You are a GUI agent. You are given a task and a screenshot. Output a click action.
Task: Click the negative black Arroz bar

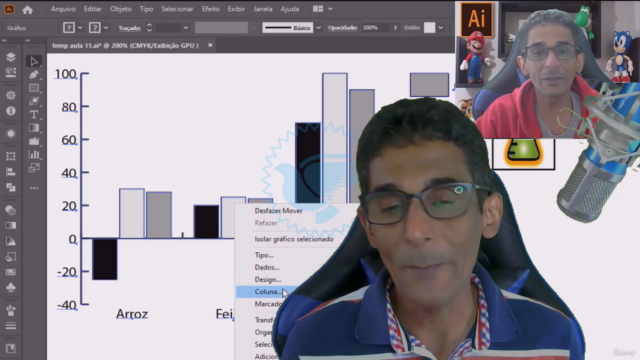(105, 259)
